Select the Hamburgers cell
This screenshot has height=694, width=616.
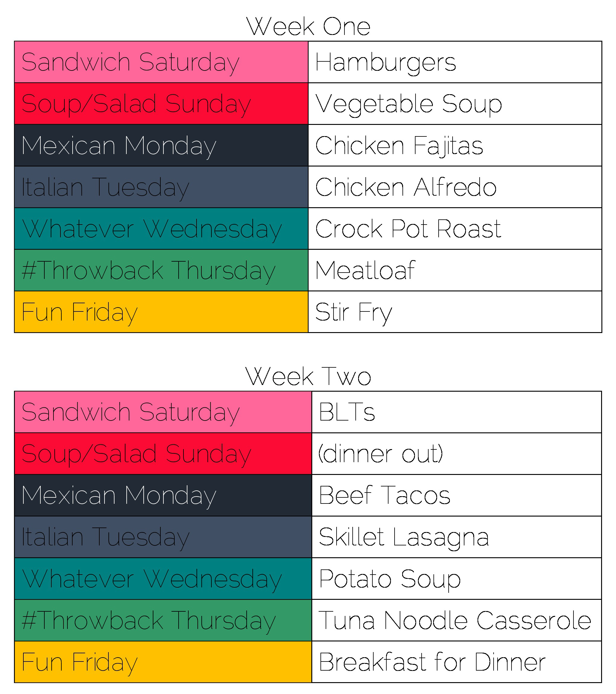tap(454, 62)
